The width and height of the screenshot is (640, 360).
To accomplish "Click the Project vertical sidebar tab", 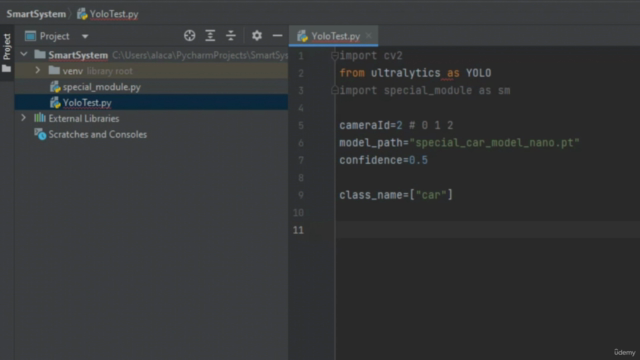I will click(x=7, y=47).
